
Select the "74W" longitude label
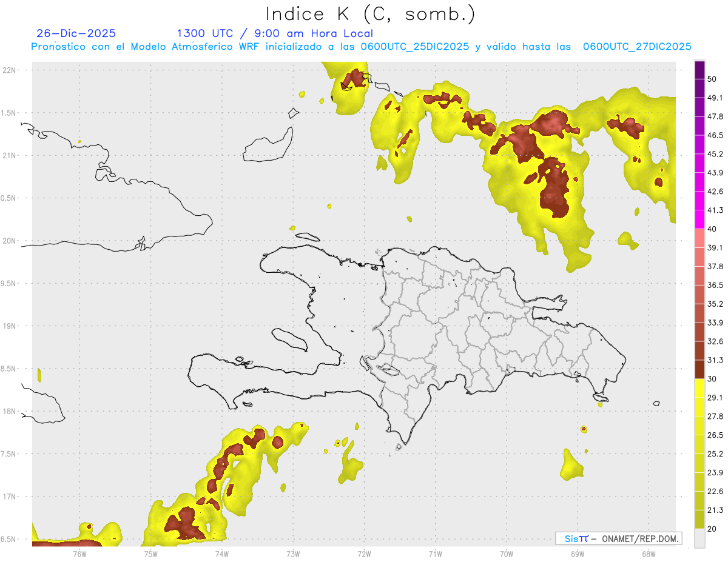coord(221,554)
